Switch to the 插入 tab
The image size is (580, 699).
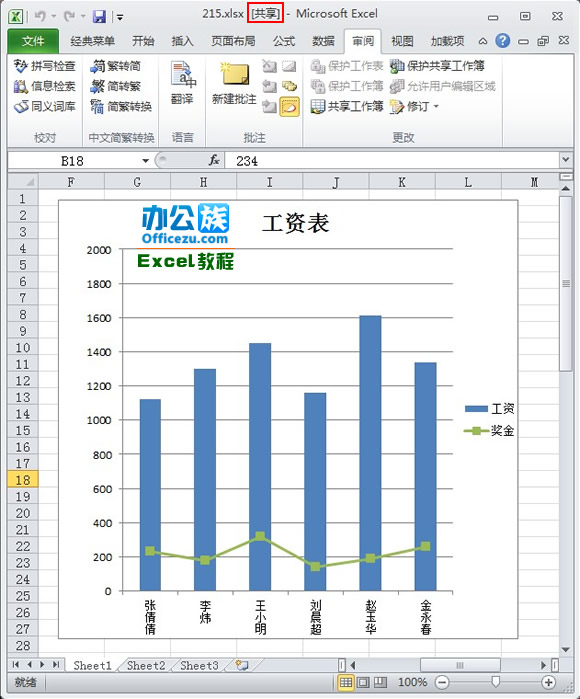pyautogui.click(x=182, y=41)
